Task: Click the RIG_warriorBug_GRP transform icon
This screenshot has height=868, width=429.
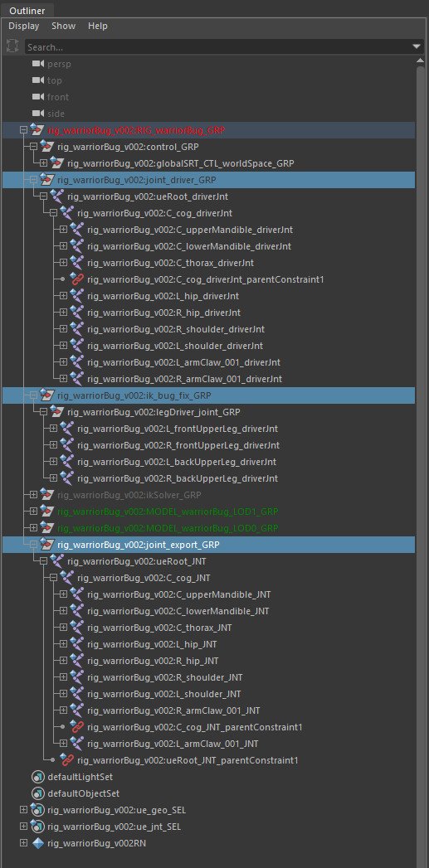Action: (x=37, y=130)
